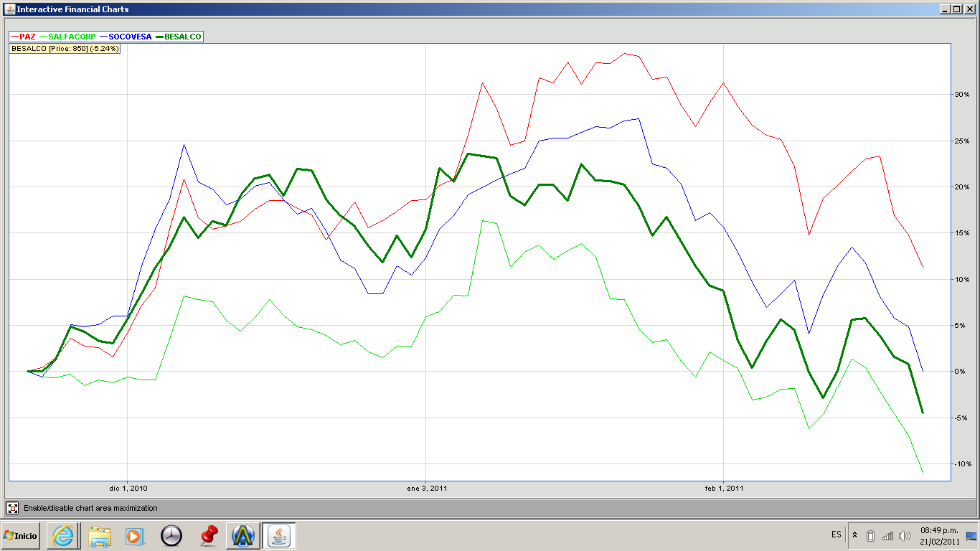
Task: Open the network signal tray icon
Action: 887,536
